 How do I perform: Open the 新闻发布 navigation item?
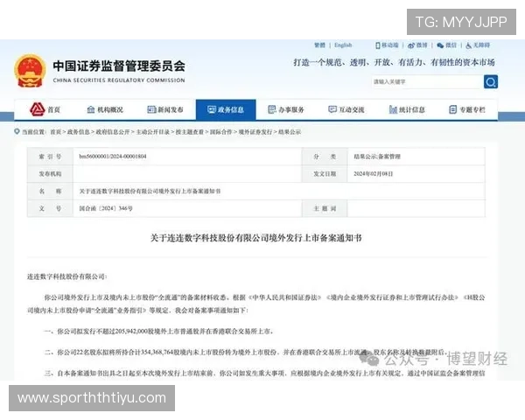click(165, 109)
